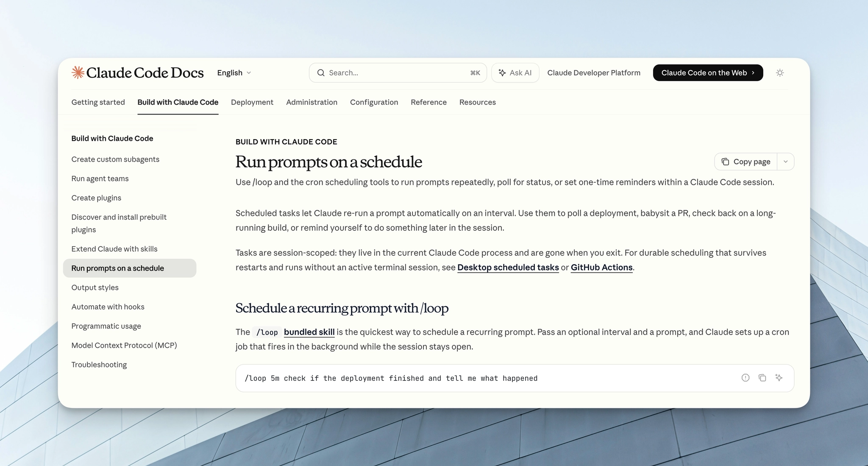The width and height of the screenshot is (868, 466).
Task: Follow the Desktop scheduled tasks link
Action: tap(508, 268)
